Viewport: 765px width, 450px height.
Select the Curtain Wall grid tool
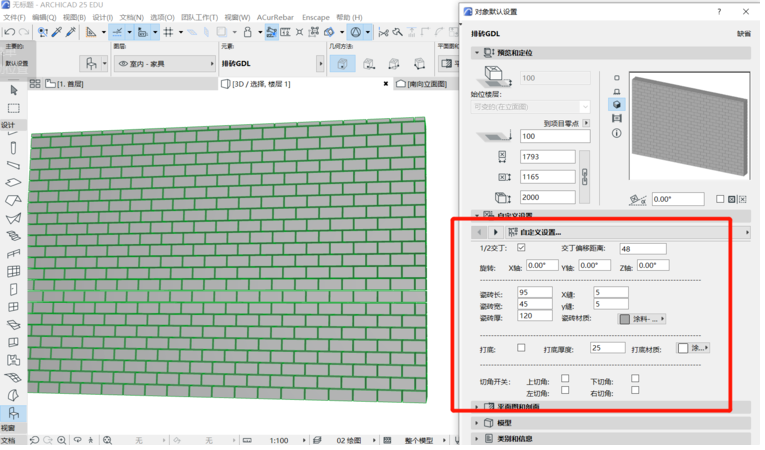14,271
